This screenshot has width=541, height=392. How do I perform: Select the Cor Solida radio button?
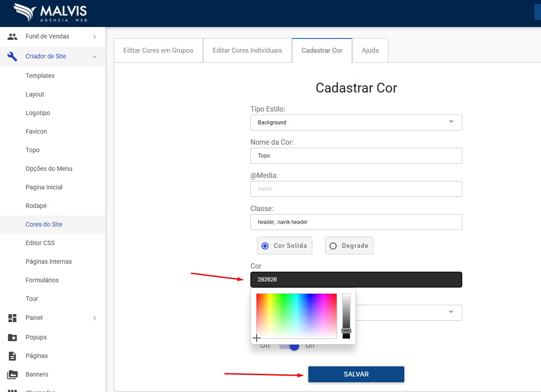[x=265, y=246]
